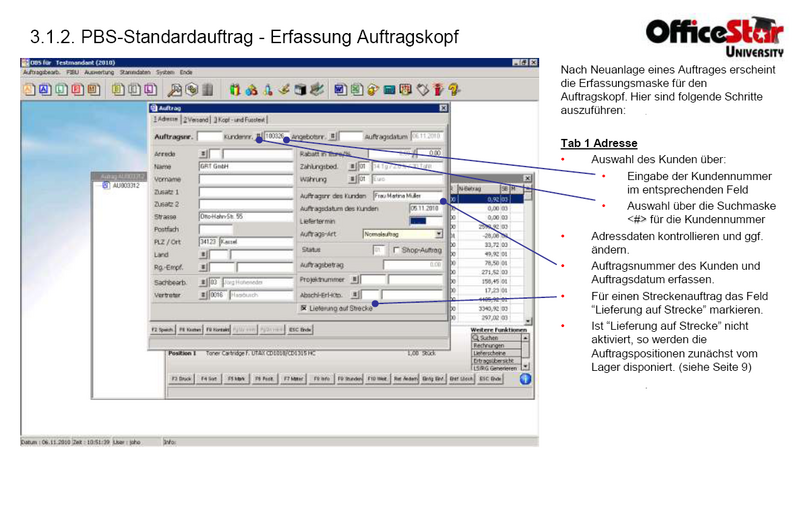Toggle the Shop-Auftrag checkbox

click(396, 250)
